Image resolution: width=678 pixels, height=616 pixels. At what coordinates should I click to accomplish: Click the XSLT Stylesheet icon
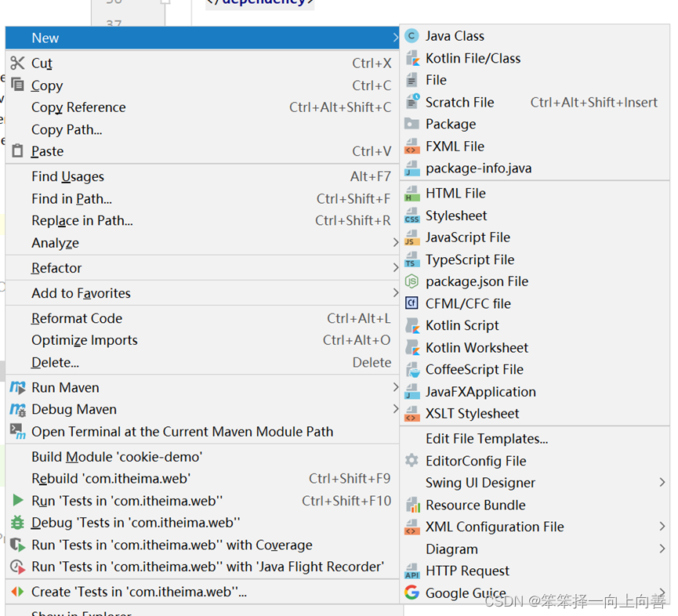[x=412, y=414]
